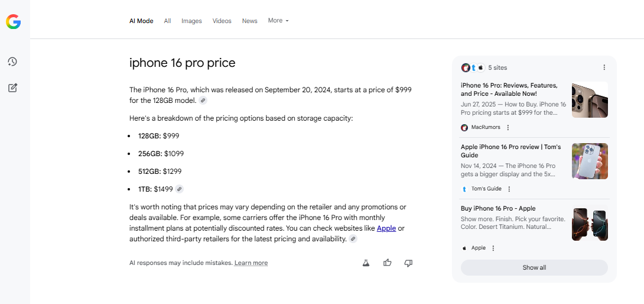The image size is (644, 304).
Task: Open the Tom's Guide source options menu
Action: [x=509, y=189]
